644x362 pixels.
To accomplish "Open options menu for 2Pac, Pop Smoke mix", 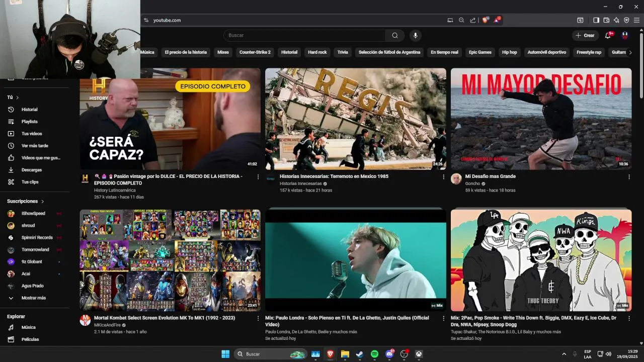I will point(629,318).
